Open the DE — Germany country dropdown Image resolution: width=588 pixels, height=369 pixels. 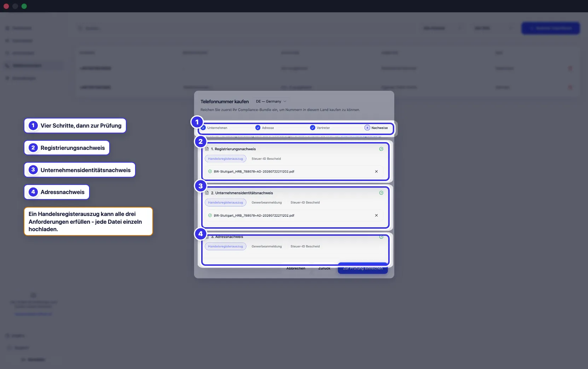point(271,101)
